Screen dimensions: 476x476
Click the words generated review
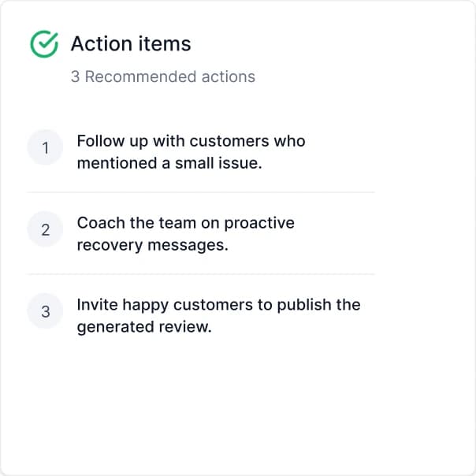click(x=144, y=327)
